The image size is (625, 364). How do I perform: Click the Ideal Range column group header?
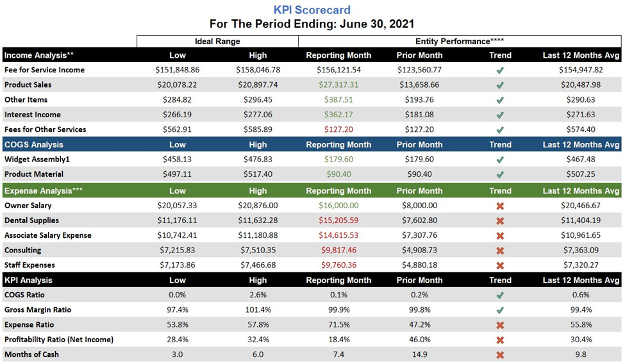(x=217, y=42)
